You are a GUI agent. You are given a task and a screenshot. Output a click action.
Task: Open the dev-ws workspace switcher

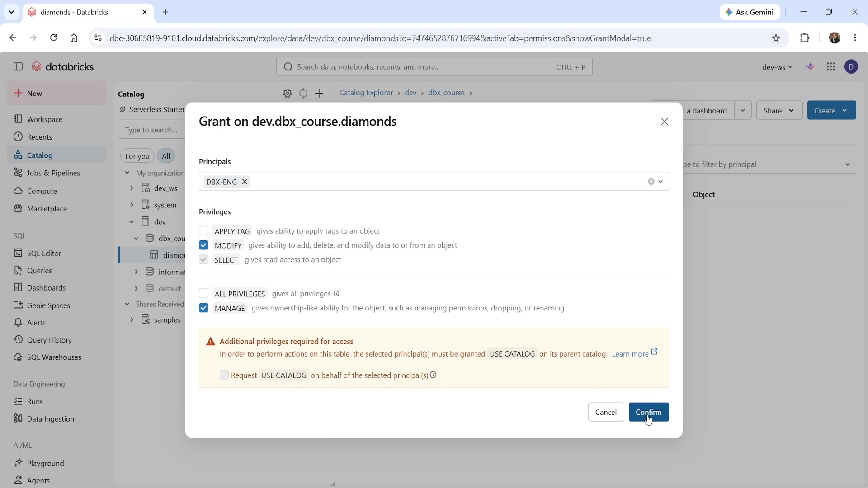tap(777, 67)
